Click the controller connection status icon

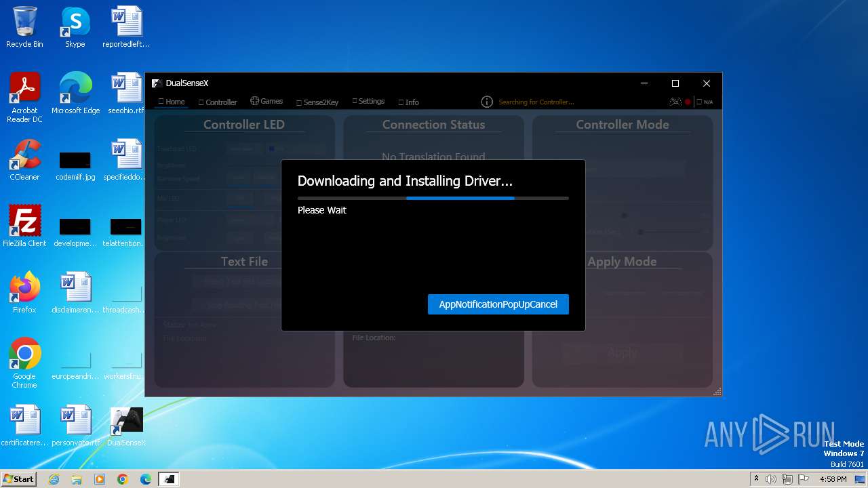coord(675,102)
